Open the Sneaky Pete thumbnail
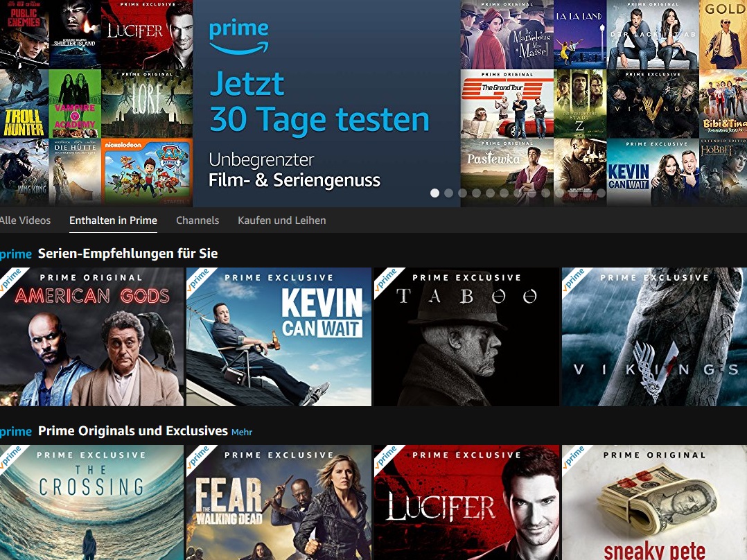The image size is (747, 560). point(654,502)
